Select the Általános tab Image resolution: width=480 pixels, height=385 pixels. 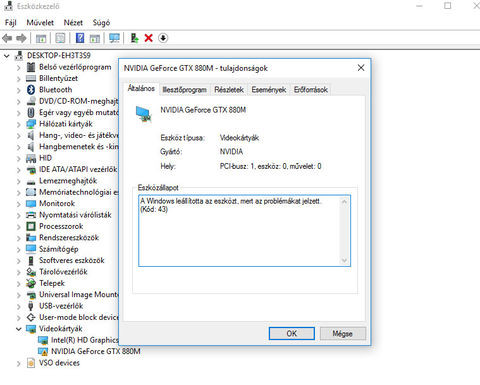click(141, 88)
